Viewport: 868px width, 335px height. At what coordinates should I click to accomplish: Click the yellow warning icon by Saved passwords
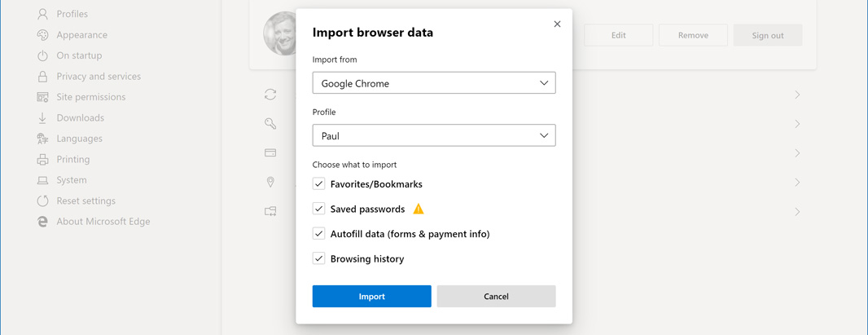pyautogui.click(x=419, y=209)
